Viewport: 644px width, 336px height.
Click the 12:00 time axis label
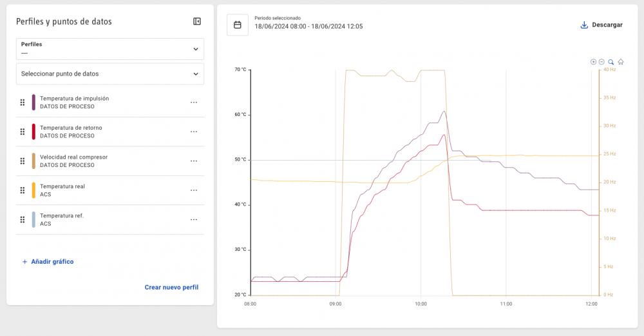[591, 304]
